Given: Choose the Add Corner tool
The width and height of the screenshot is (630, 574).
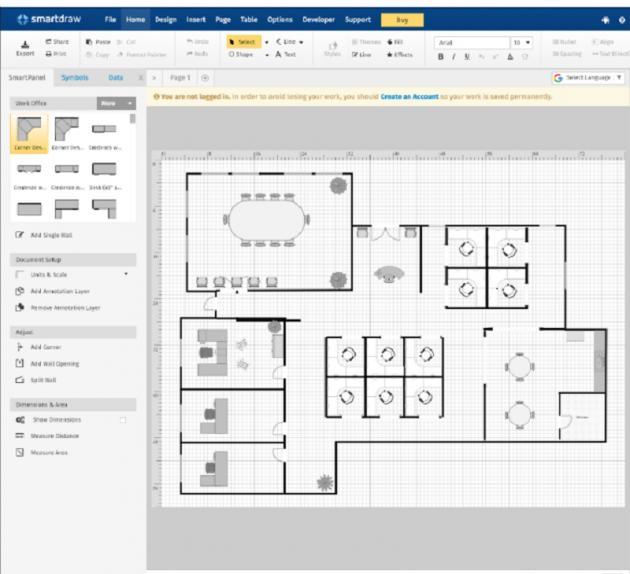Looking at the screenshot, I should click(x=20, y=347).
